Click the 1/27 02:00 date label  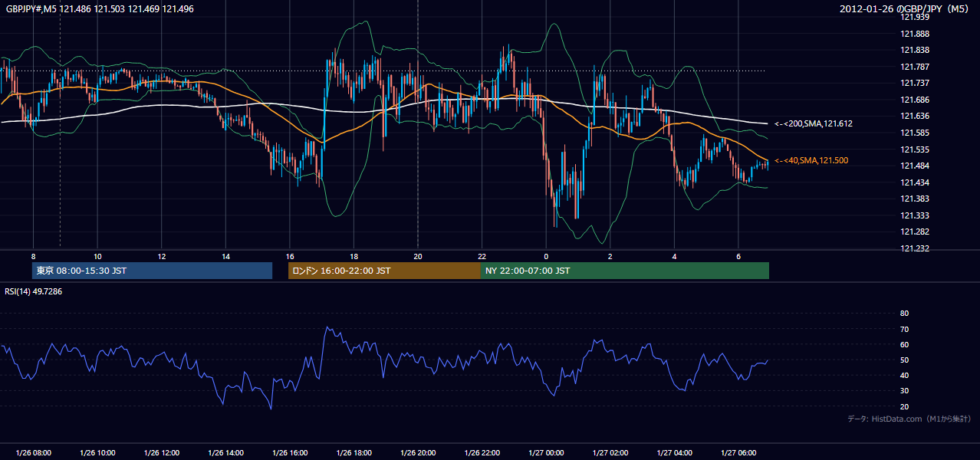610,453
